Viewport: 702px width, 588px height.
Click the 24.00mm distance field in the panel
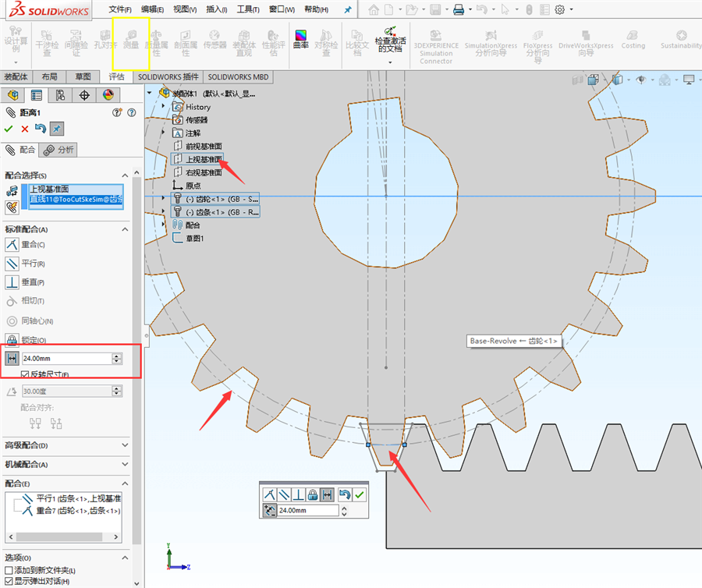coord(67,359)
